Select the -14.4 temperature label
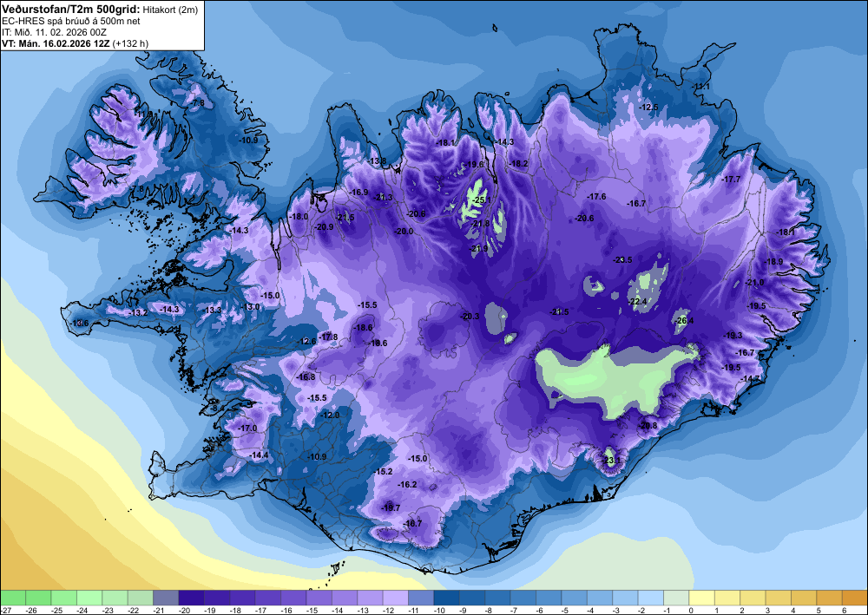Viewport: 868px width, 615px height. [259, 455]
